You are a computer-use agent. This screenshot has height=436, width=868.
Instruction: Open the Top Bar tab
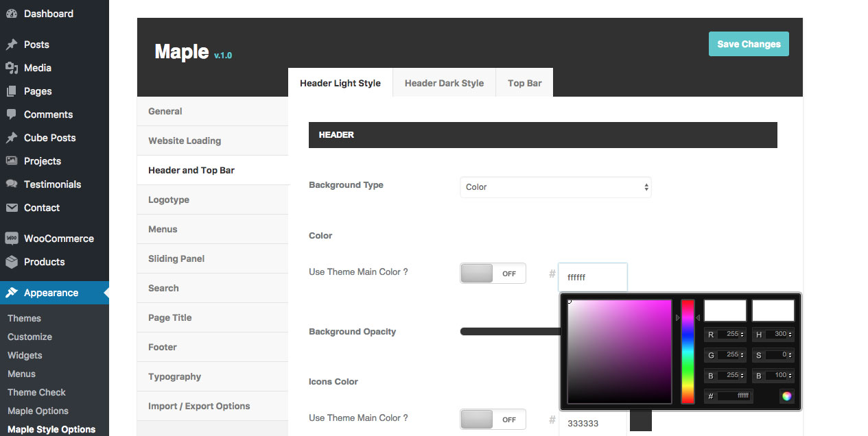[524, 83]
